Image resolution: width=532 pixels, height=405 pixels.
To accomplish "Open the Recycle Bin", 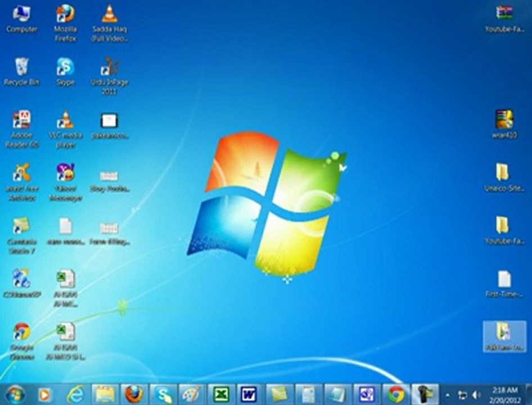I will (x=21, y=71).
